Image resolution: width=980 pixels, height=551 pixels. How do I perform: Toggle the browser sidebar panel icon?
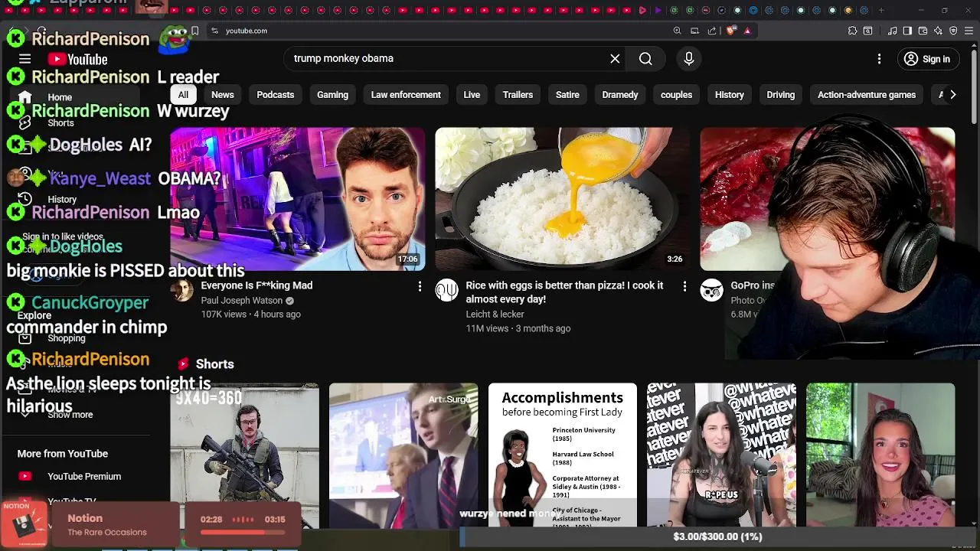907,31
